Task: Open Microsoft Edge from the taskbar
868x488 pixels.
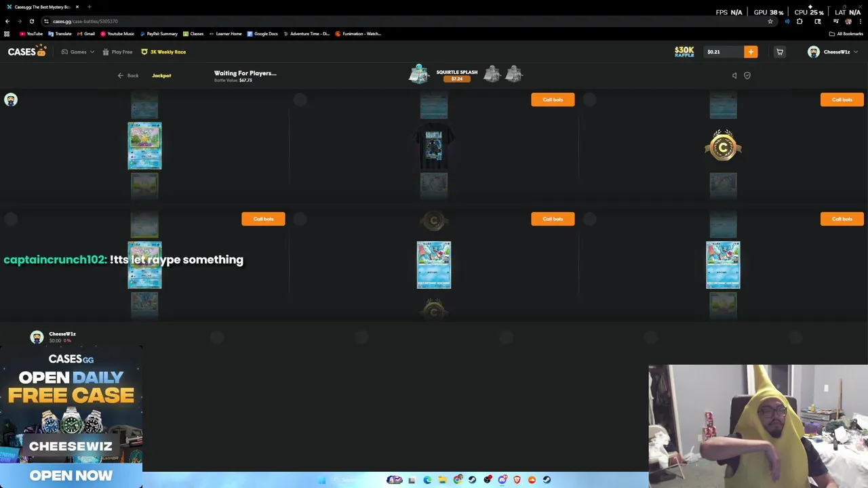Action: (427, 480)
